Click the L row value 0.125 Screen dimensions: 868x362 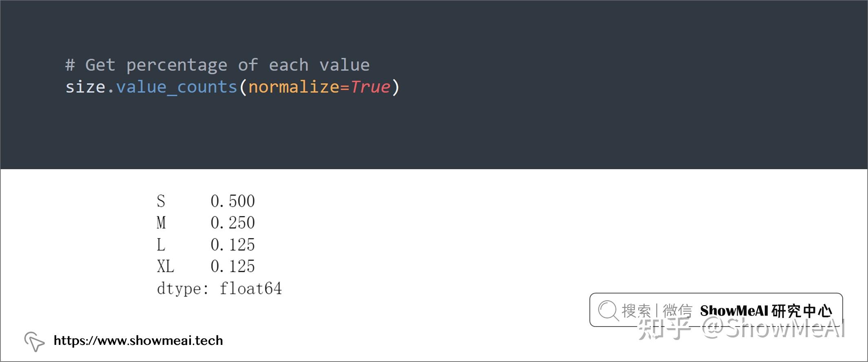pyautogui.click(x=232, y=245)
